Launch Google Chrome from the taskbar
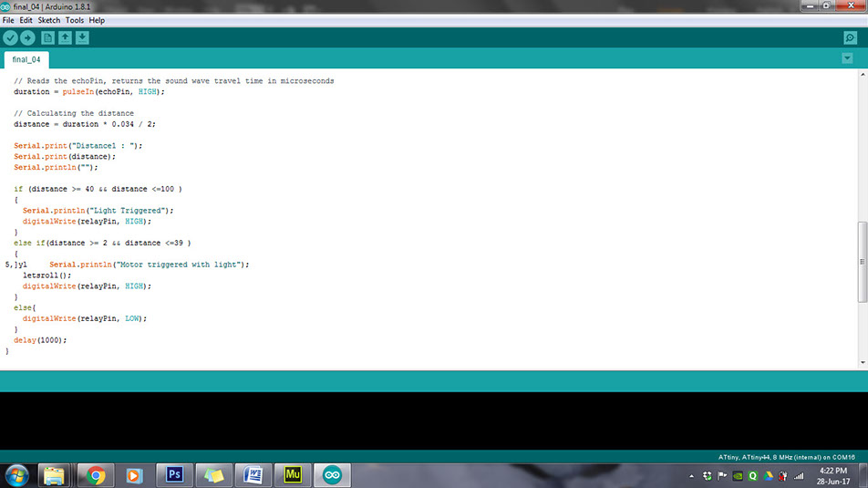Image resolution: width=868 pixels, height=488 pixels. (96, 475)
